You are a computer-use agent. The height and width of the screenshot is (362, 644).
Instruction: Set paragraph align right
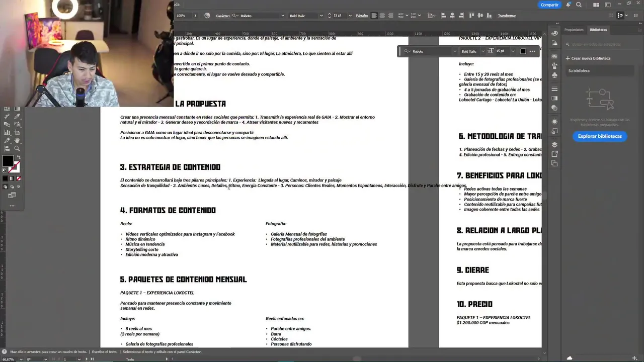click(390, 16)
